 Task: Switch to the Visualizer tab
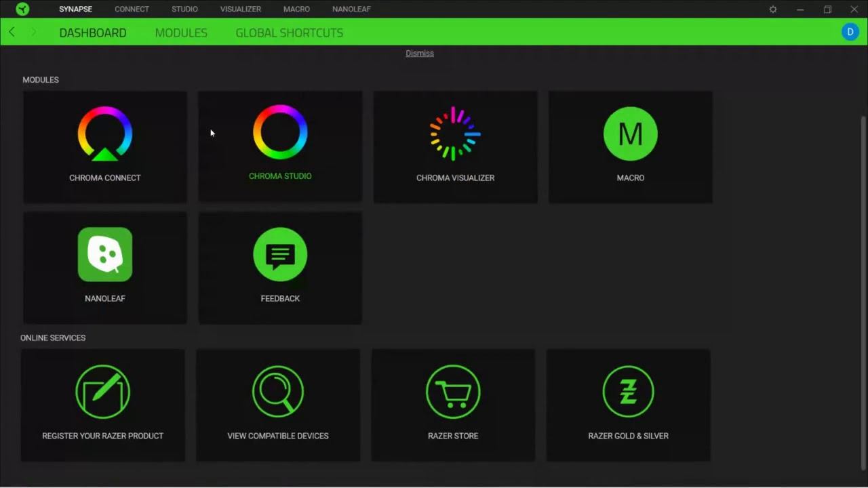tap(241, 9)
